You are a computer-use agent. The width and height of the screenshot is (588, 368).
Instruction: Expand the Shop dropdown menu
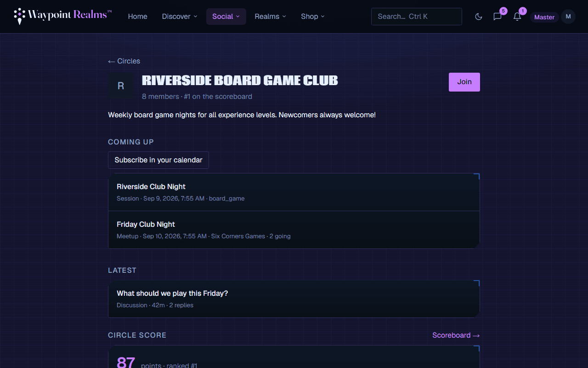[x=313, y=17]
